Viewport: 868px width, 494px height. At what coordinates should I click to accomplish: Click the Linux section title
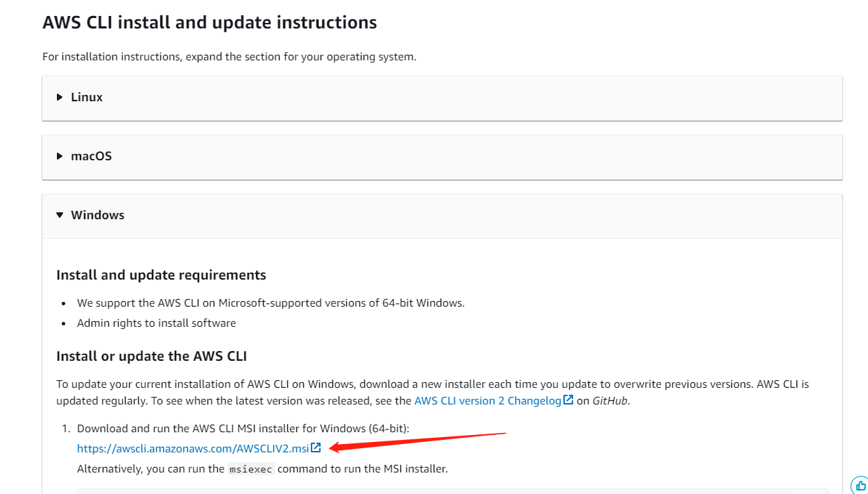tap(87, 97)
